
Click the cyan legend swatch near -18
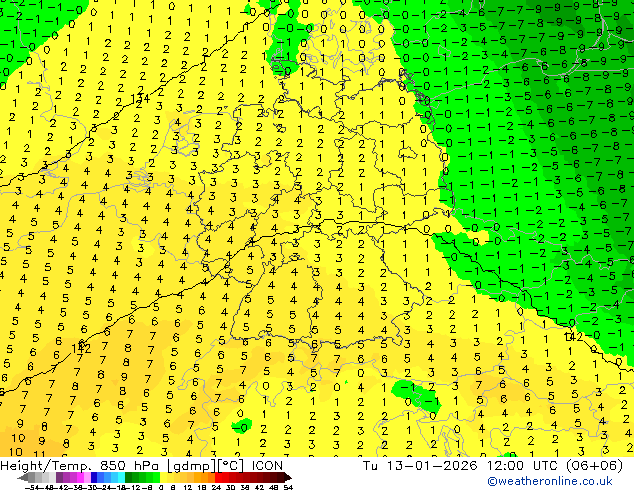(x=122, y=478)
